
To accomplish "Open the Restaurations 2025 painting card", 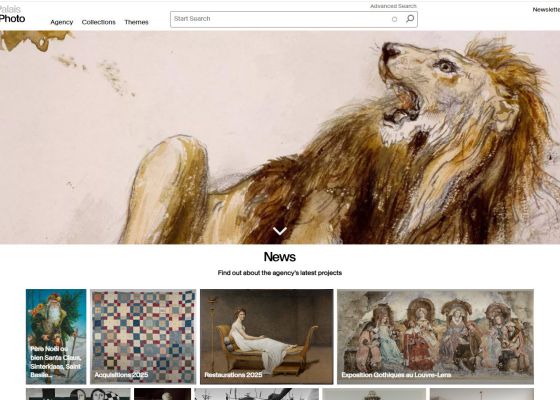I will pyautogui.click(x=266, y=336).
